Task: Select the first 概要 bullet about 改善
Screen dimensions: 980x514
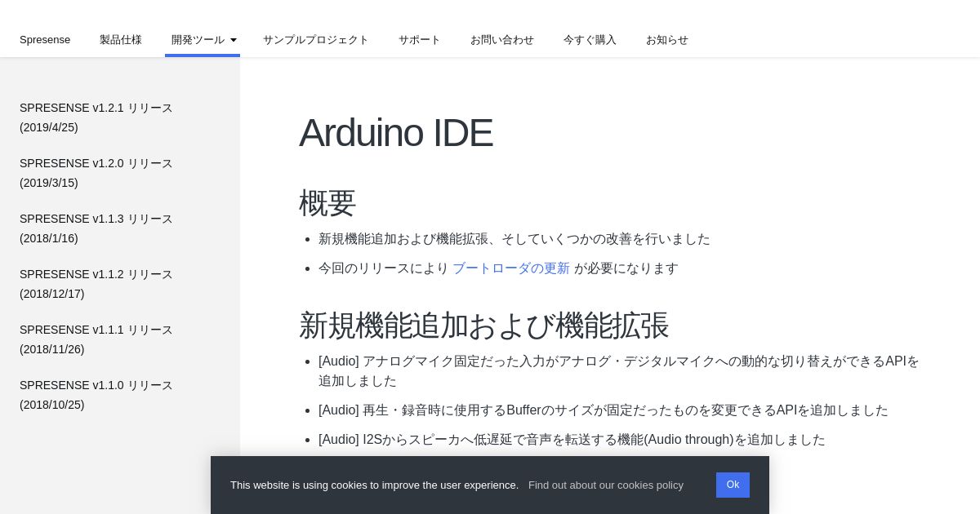Action: pyautogui.click(x=514, y=239)
